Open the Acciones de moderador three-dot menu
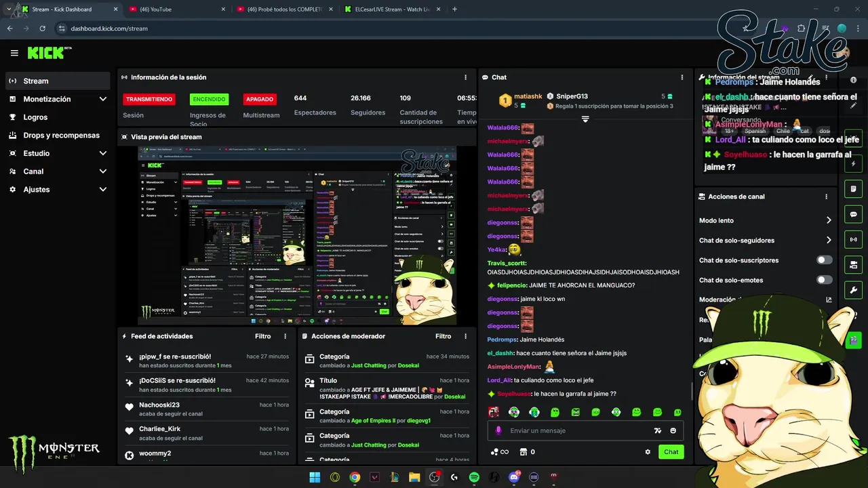The width and height of the screenshot is (868, 488). [x=465, y=336]
